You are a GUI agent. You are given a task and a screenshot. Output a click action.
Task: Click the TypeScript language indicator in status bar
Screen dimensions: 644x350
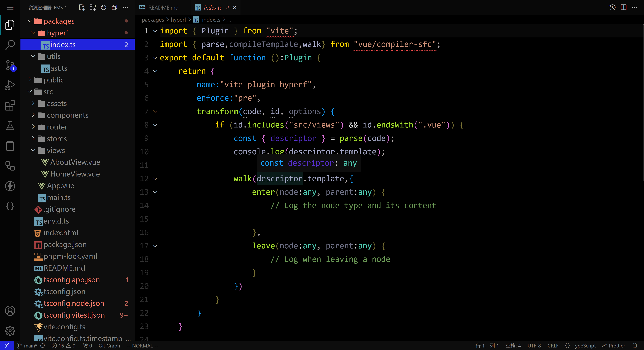(583, 345)
